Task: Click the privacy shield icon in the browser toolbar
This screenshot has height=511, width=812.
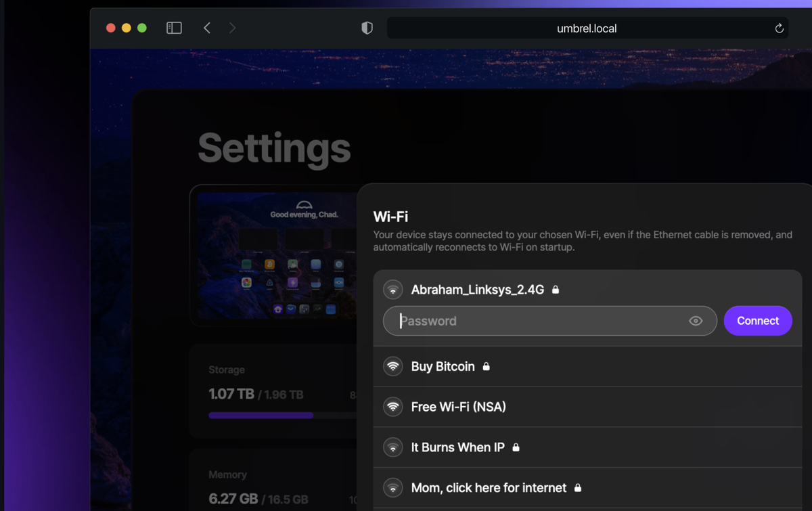Action: (366, 28)
